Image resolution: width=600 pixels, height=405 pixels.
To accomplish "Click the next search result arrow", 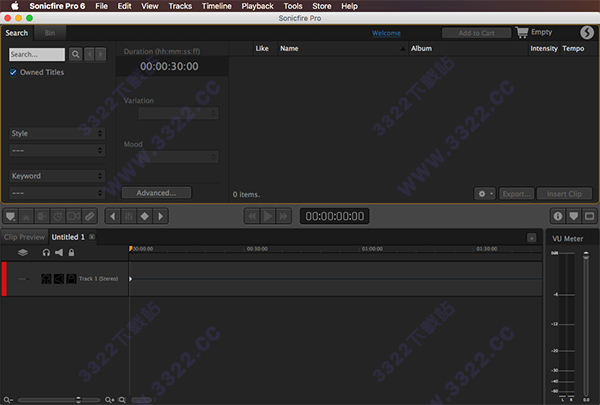I will (x=101, y=54).
